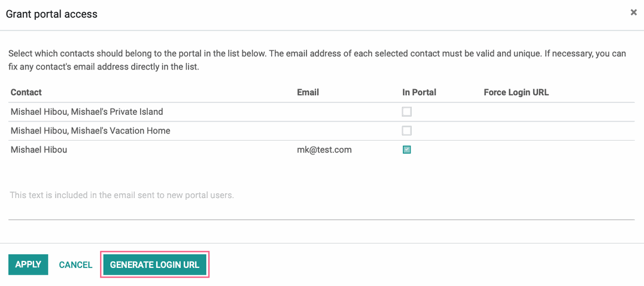Sort by the In Portal column header

[x=420, y=92]
